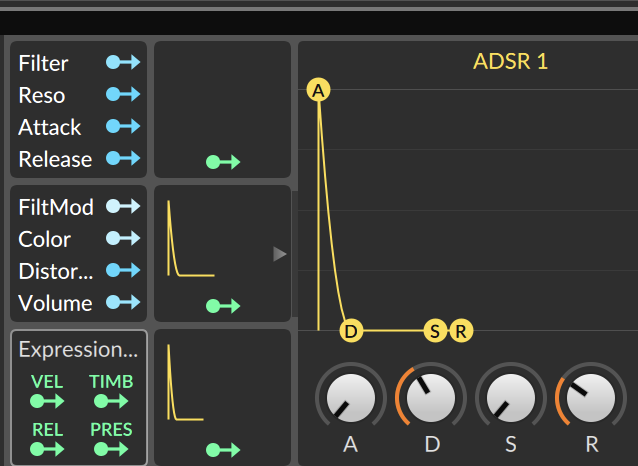
Task: Click the Color modulation routing arrow
Action: (123, 239)
